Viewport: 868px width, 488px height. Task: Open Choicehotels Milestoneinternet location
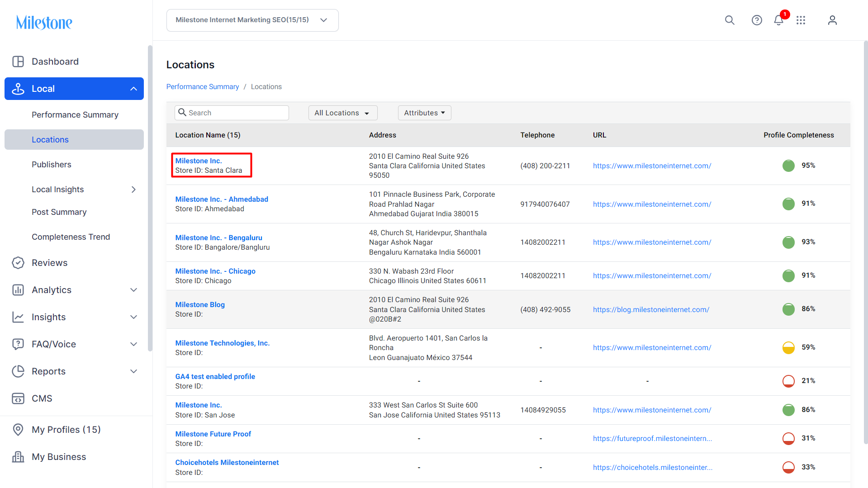pyautogui.click(x=227, y=462)
